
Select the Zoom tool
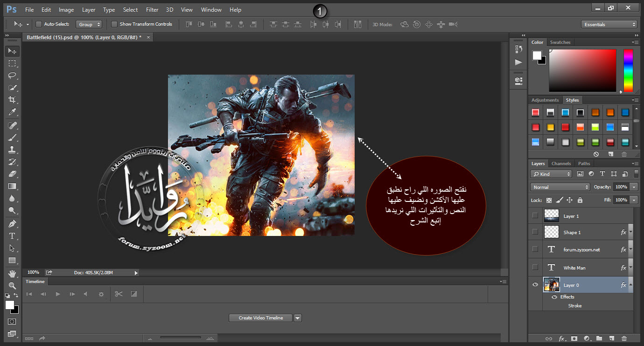[x=12, y=285]
